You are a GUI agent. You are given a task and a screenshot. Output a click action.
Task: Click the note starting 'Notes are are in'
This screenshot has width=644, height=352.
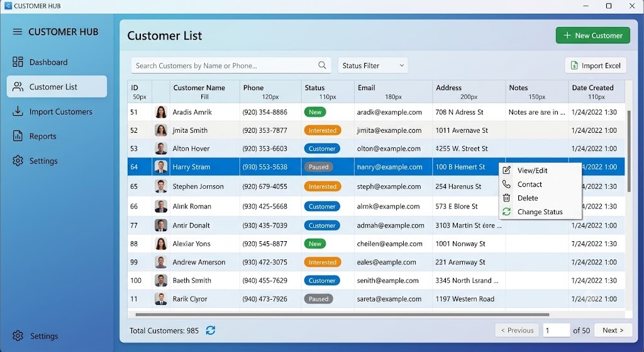(x=537, y=112)
